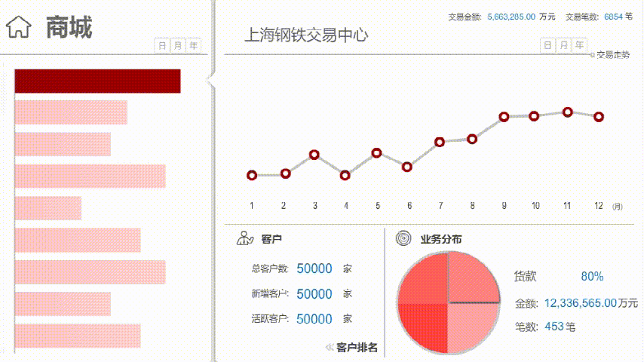This screenshot has height=362, width=644.
Task: Select the highlighted dark red top bar
Action: pyautogui.click(x=97, y=81)
